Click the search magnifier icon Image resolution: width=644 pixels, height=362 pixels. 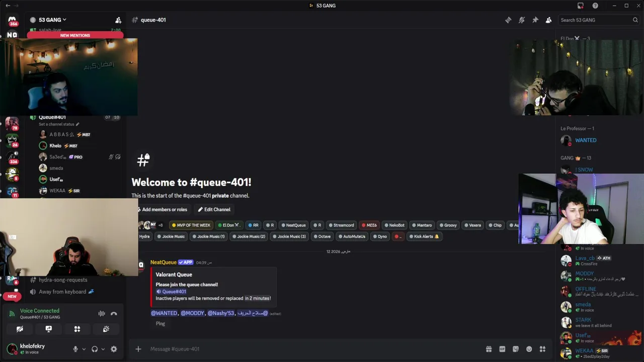(x=635, y=20)
